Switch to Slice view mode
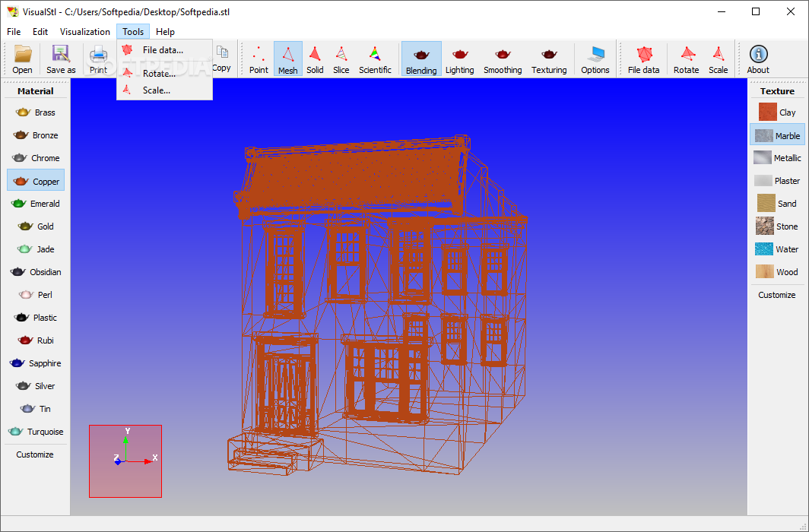809x532 pixels. [341, 59]
